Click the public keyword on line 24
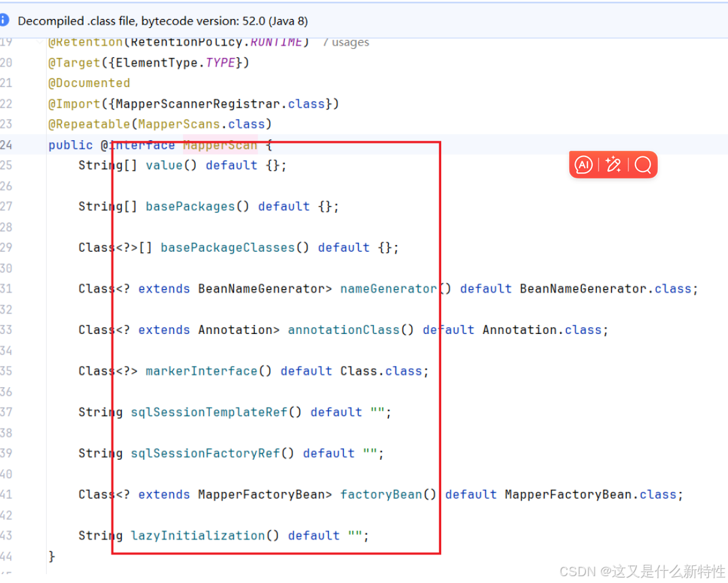The image size is (728, 583). click(x=71, y=146)
